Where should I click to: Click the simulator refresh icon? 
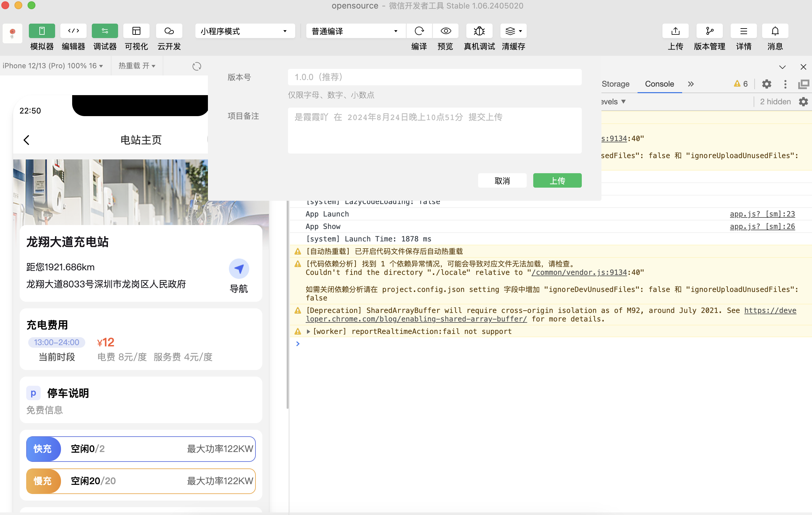point(196,66)
